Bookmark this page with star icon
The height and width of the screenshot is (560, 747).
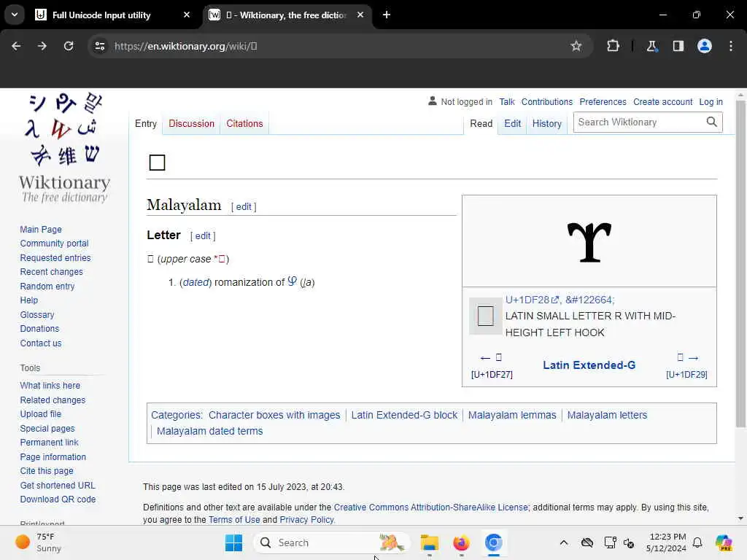(x=576, y=46)
